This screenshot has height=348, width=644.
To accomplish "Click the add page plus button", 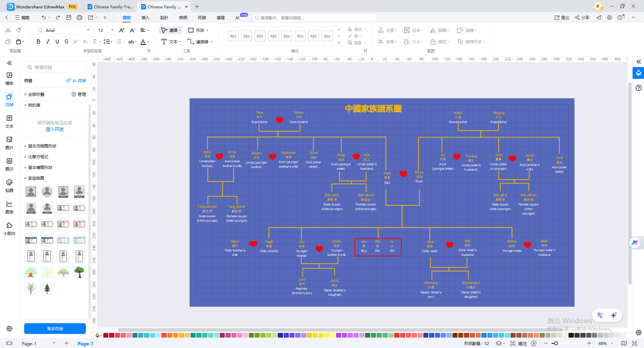I will coord(66,343).
